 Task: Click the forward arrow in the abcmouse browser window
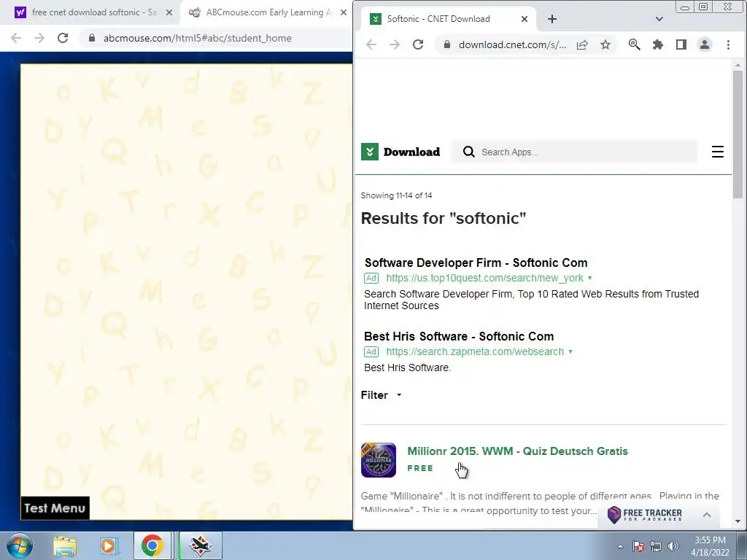click(39, 38)
